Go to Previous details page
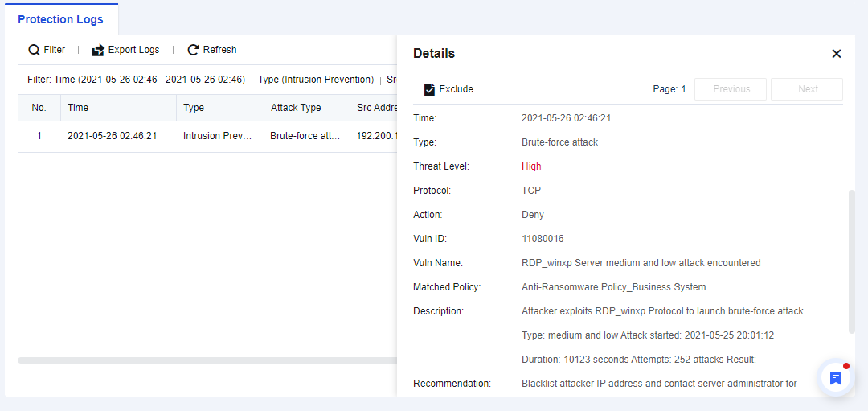Viewport: 868px width, 411px height. click(731, 89)
